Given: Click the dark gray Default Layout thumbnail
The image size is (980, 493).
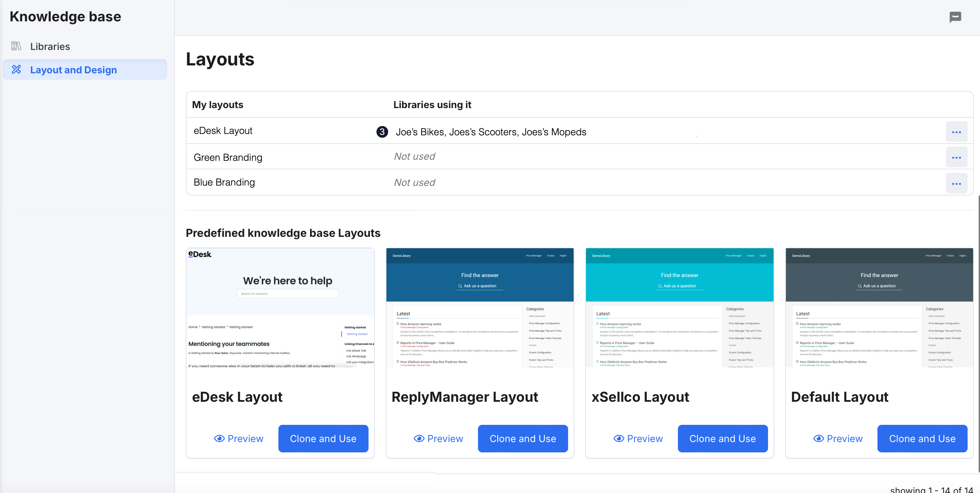Looking at the screenshot, I should coord(879,307).
